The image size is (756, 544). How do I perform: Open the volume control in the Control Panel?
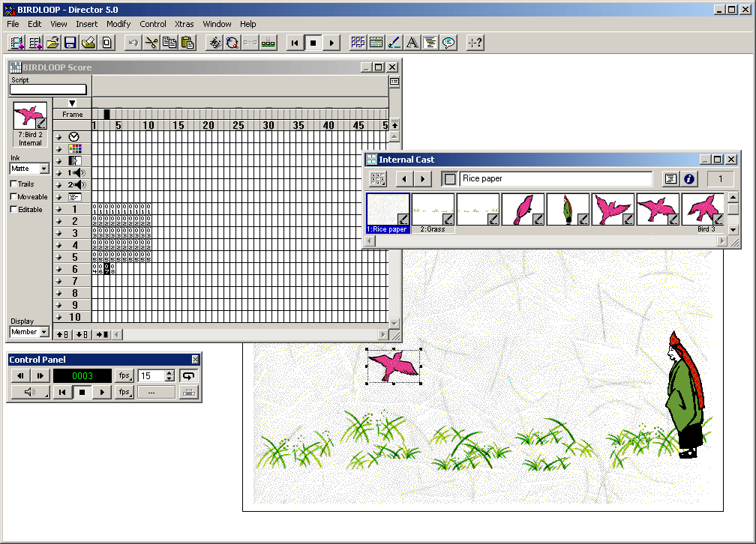tap(30, 392)
